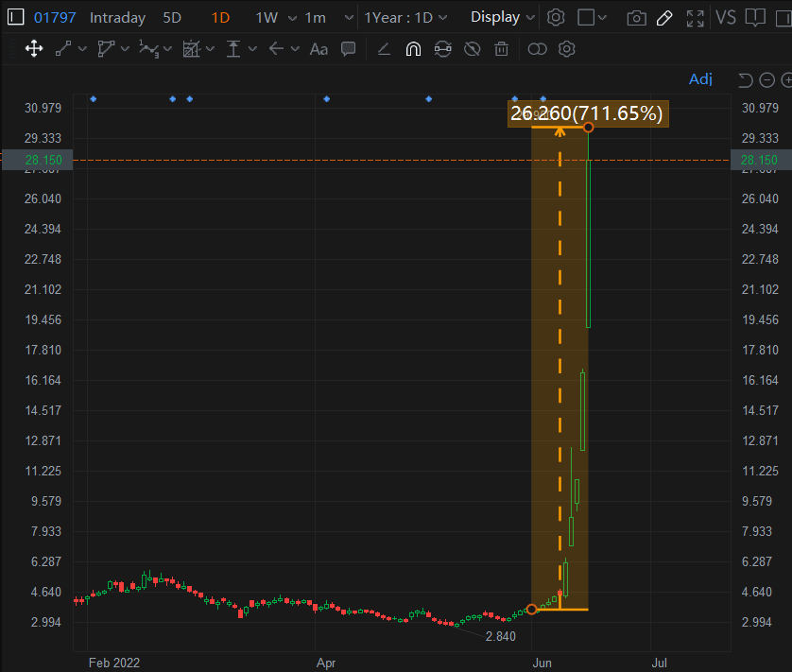Click the 28.150 price tag on left axis
Screen dimensions: 792x672
(x=38, y=160)
